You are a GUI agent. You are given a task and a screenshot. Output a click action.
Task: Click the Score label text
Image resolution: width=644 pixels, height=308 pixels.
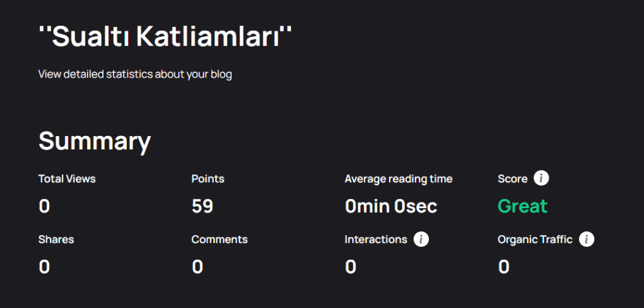pyautogui.click(x=513, y=179)
